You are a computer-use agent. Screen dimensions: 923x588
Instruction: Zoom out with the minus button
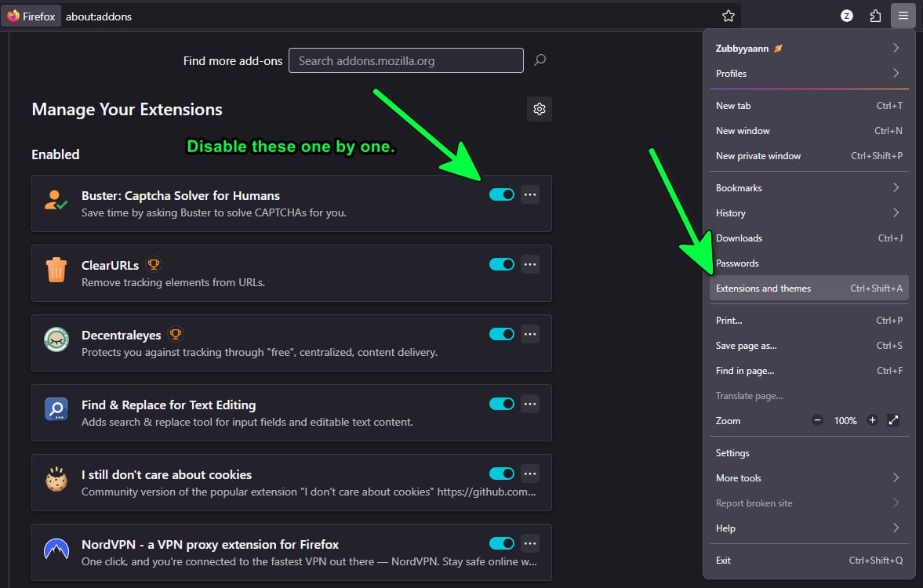coord(818,421)
